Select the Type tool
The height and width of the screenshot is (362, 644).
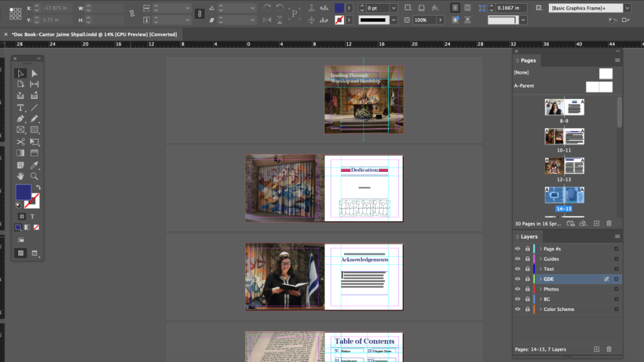[20, 108]
